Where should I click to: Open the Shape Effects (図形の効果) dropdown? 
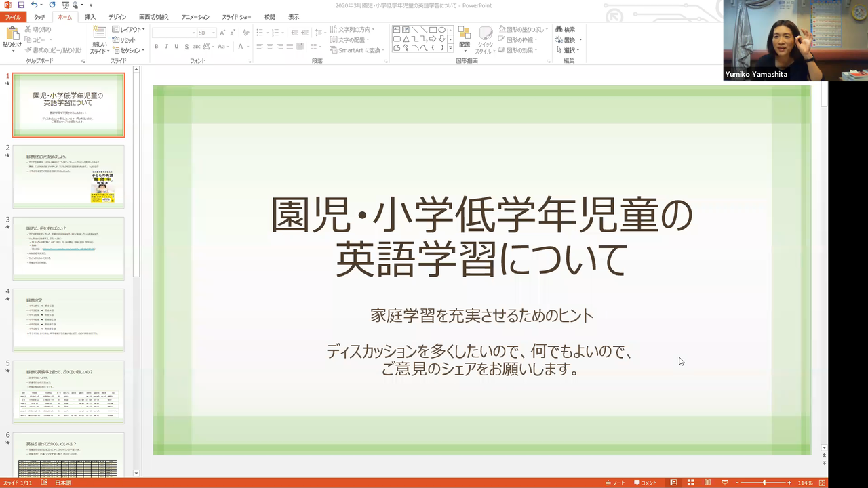(x=517, y=50)
